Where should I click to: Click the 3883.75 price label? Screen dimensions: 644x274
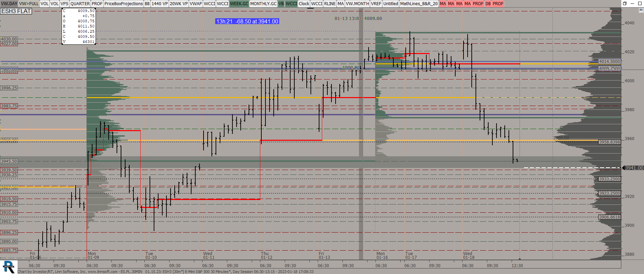tap(9, 251)
